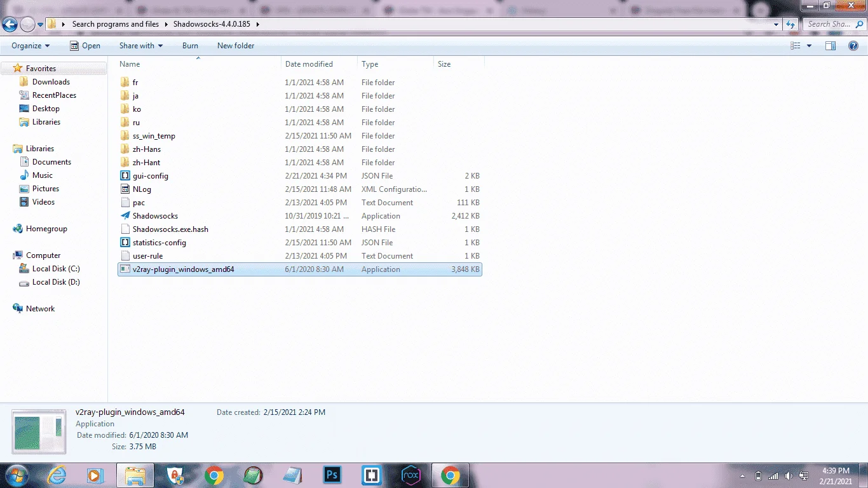The image size is (868, 488).
Task: Open Photoshop from the taskbar
Action: click(x=332, y=475)
